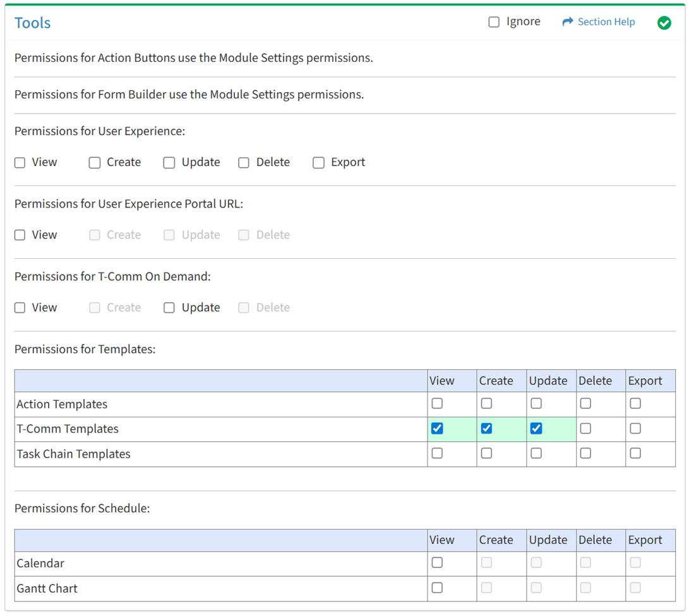This screenshot has height=616, width=689.
Task: Click the Section Help arrow icon
Action: pyautogui.click(x=567, y=22)
